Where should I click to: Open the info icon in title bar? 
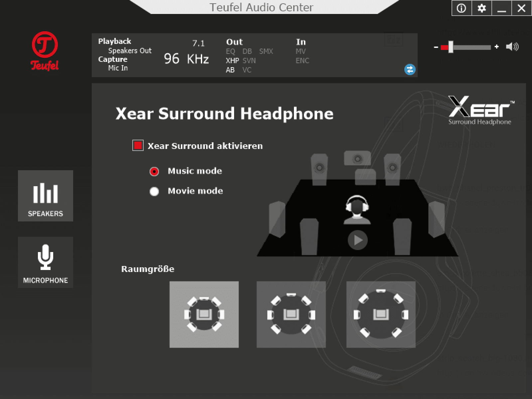tap(462, 8)
